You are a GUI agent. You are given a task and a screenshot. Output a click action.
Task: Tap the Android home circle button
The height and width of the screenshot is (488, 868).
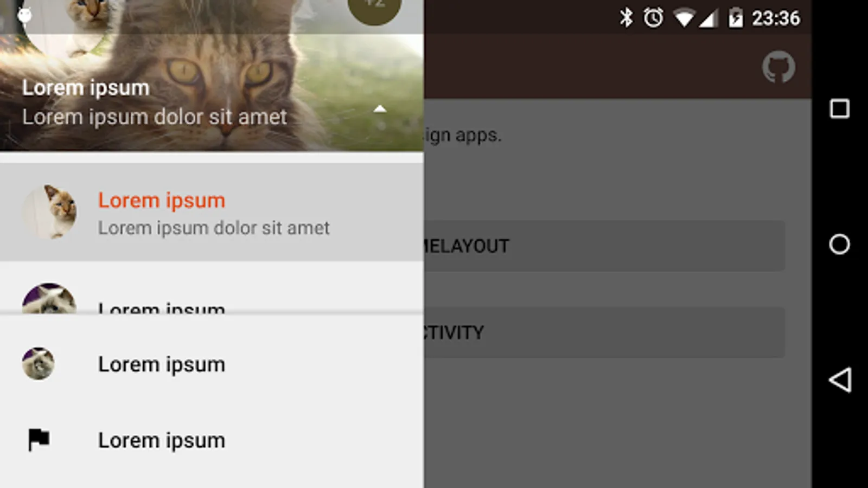coord(839,244)
